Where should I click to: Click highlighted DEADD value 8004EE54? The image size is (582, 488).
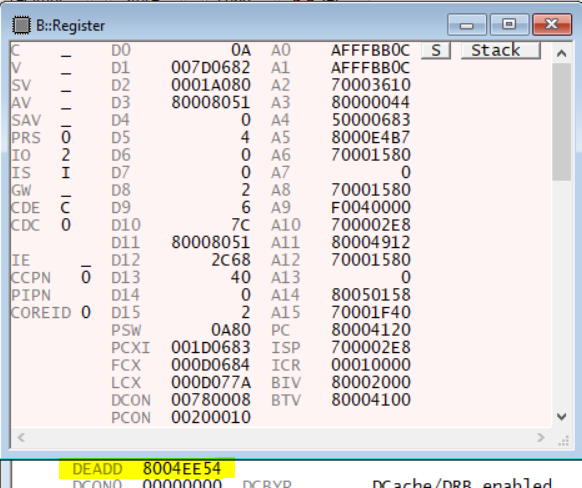[x=182, y=469]
